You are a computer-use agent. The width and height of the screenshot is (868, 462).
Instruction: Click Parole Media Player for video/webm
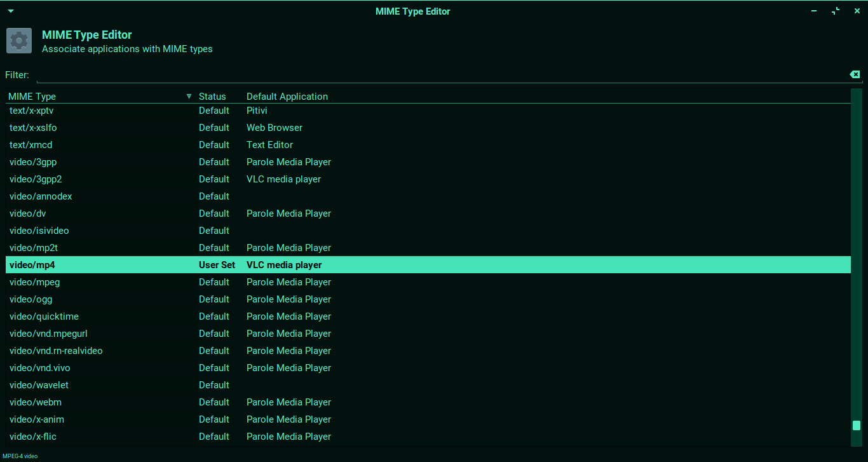(x=288, y=402)
